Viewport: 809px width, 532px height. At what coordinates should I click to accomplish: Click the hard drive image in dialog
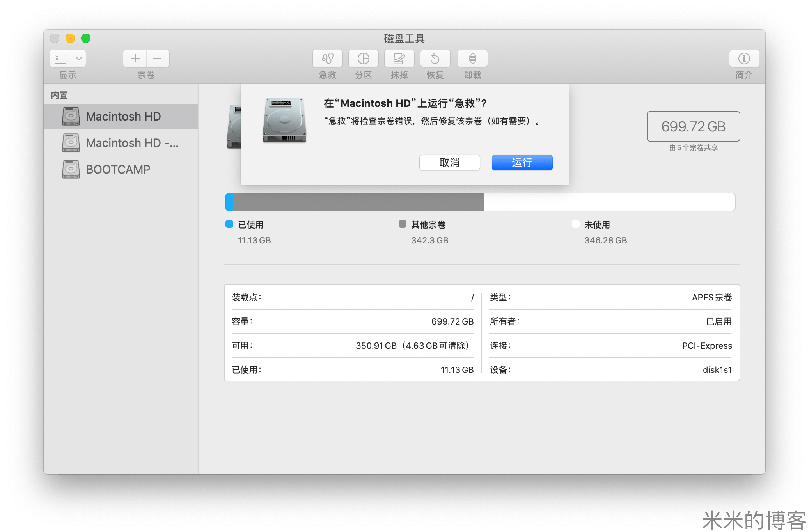(284, 120)
